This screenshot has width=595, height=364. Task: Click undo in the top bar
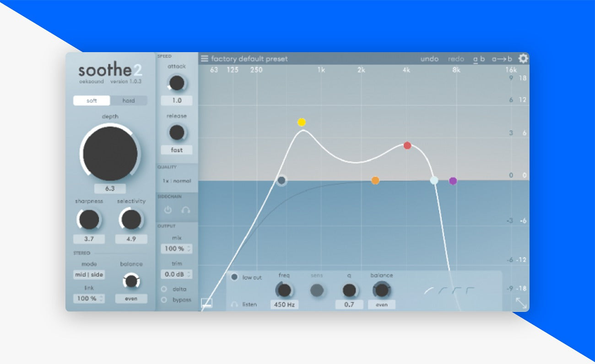tap(429, 59)
